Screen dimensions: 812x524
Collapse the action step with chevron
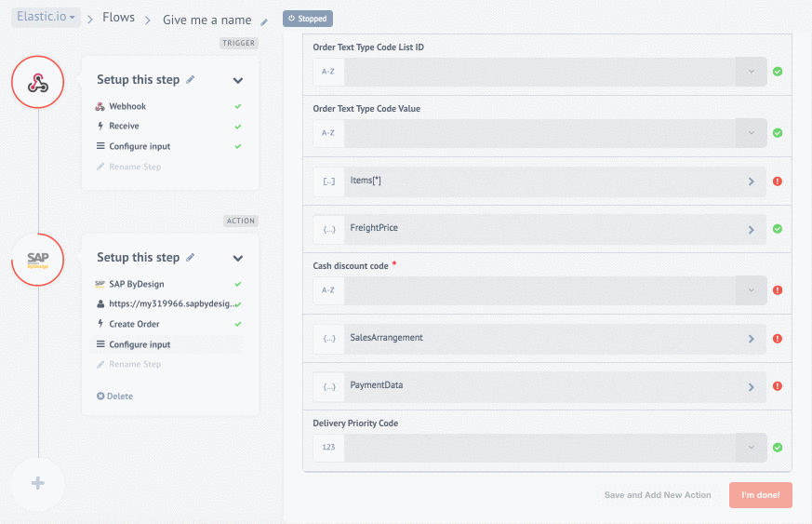[x=238, y=258]
